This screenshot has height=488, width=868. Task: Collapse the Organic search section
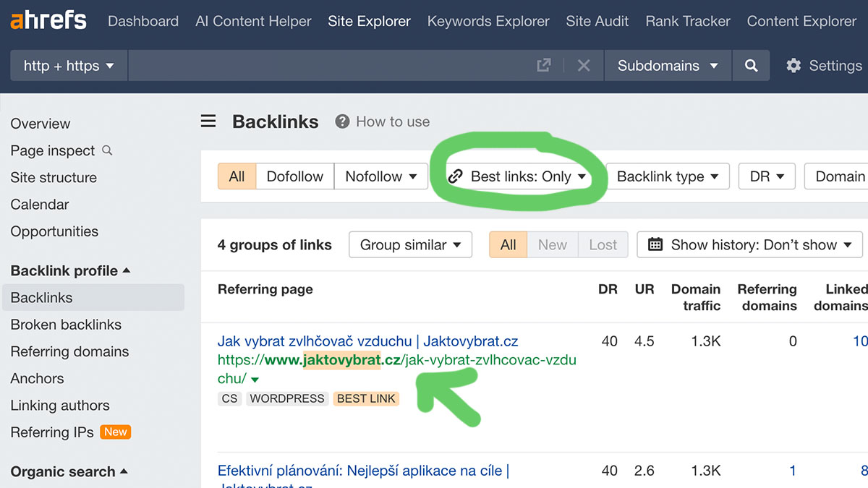(x=69, y=472)
